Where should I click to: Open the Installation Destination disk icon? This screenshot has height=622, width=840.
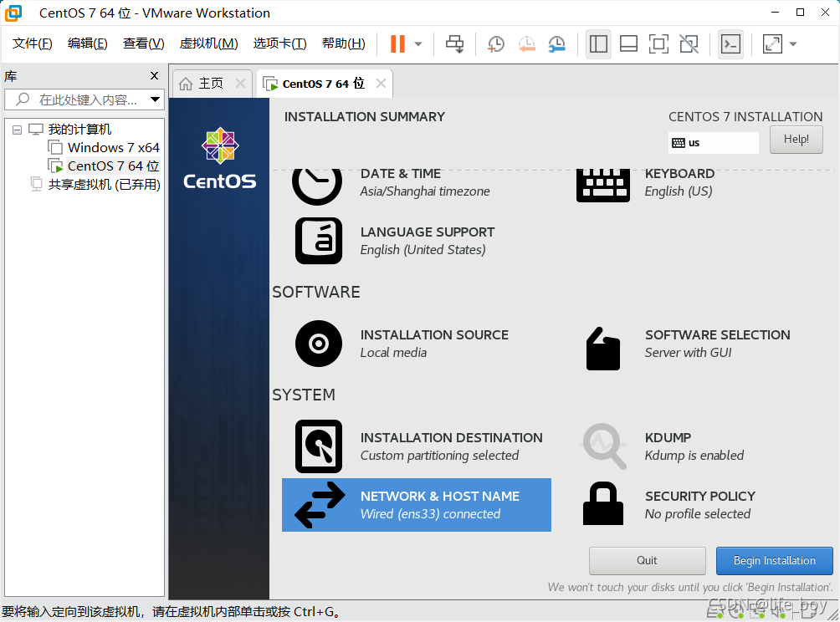319,446
